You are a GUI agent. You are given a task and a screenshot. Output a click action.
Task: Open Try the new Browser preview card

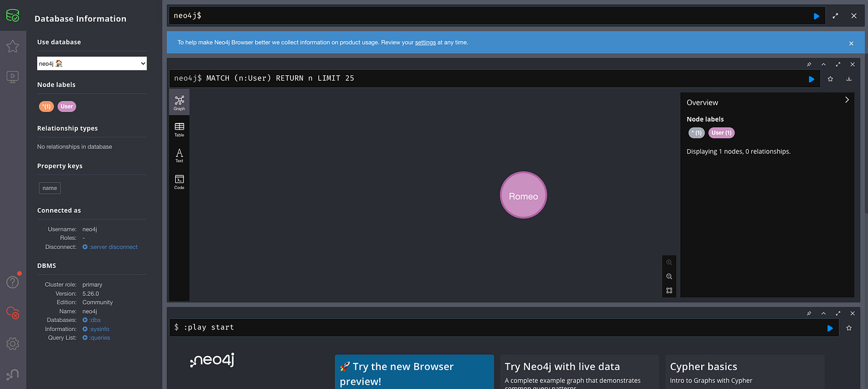click(x=414, y=372)
